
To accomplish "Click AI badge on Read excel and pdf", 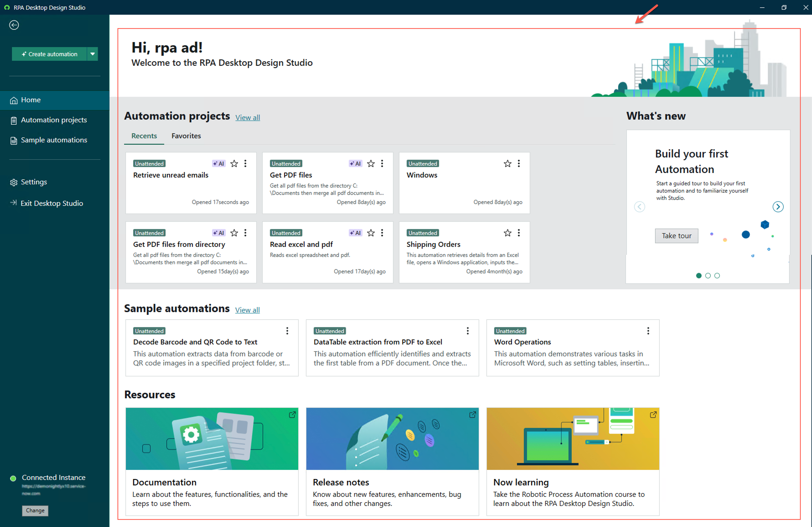I will 355,233.
